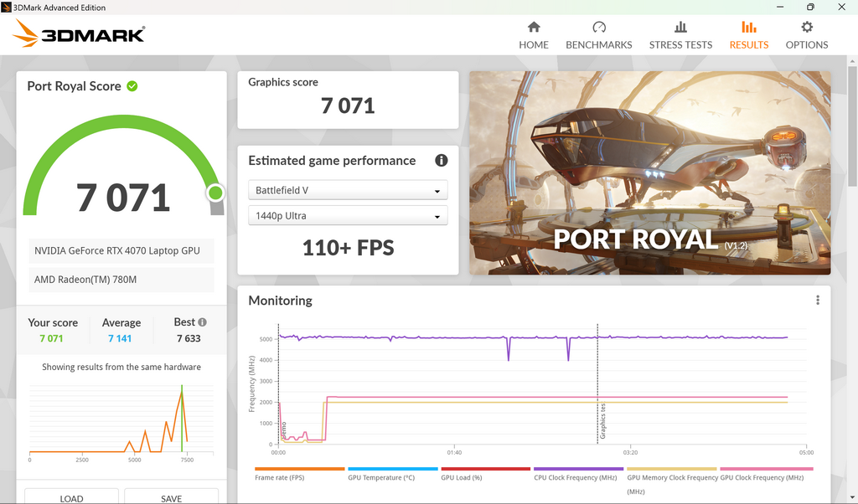Click the Monitoring panel heading
Viewport: 858px width, 504px height.
280,300
